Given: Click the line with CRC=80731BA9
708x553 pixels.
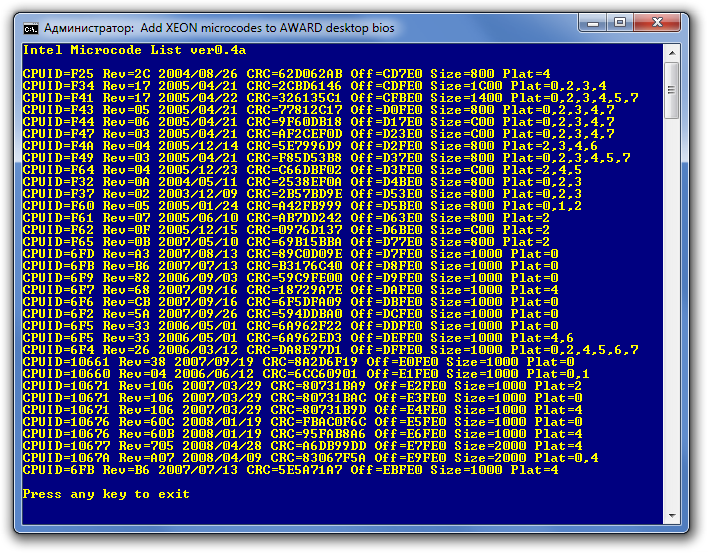Looking at the screenshot, I should click(303, 386).
